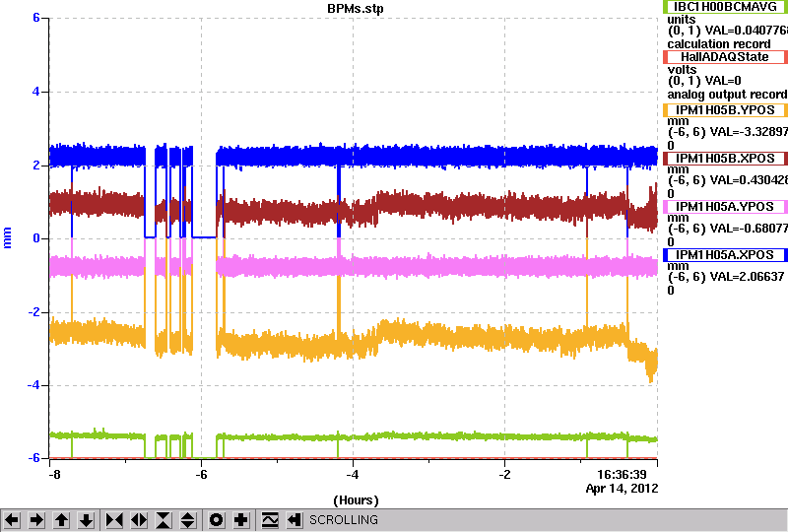The width and height of the screenshot is (788, 532).
Task: Click the -8 x-axis tick label
Action: [55, 475]
